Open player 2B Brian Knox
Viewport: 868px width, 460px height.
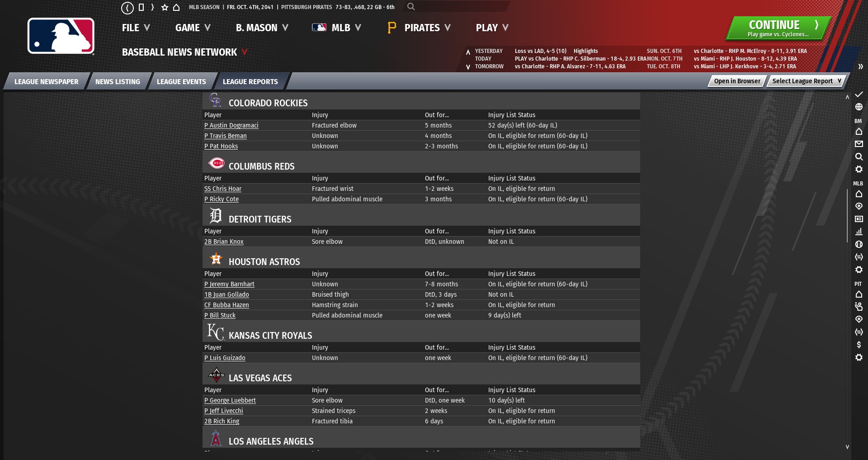click(x=224, y=242)
